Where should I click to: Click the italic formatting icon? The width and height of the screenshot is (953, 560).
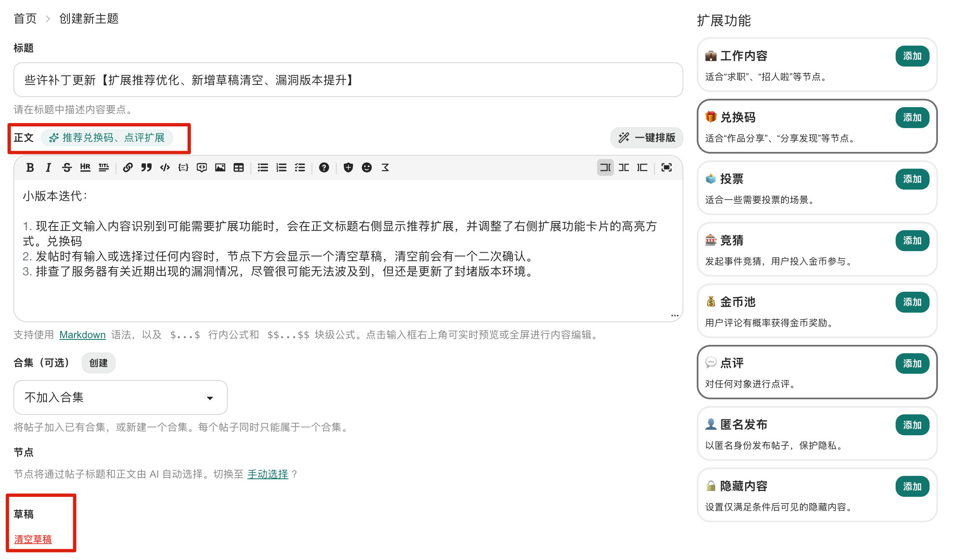pyautogui.click(x=48, y=168)
